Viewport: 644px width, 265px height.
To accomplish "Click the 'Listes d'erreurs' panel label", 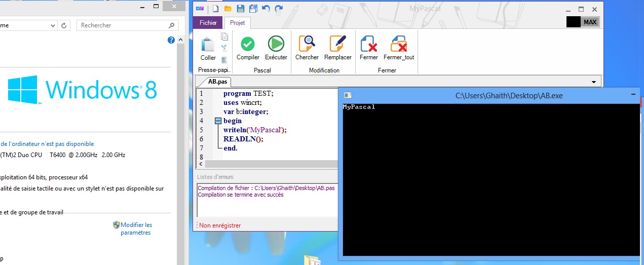I will click(x=215, y=177).
